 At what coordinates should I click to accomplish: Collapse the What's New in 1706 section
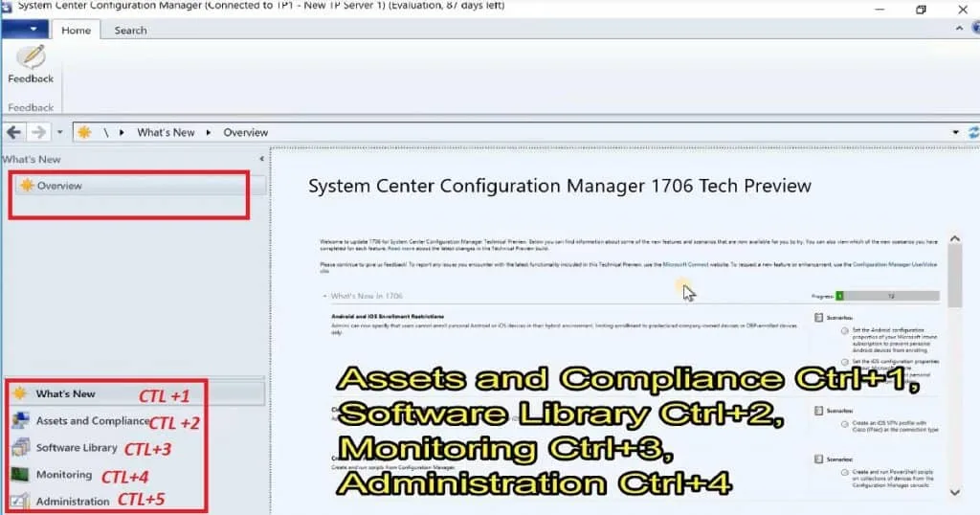324,296
